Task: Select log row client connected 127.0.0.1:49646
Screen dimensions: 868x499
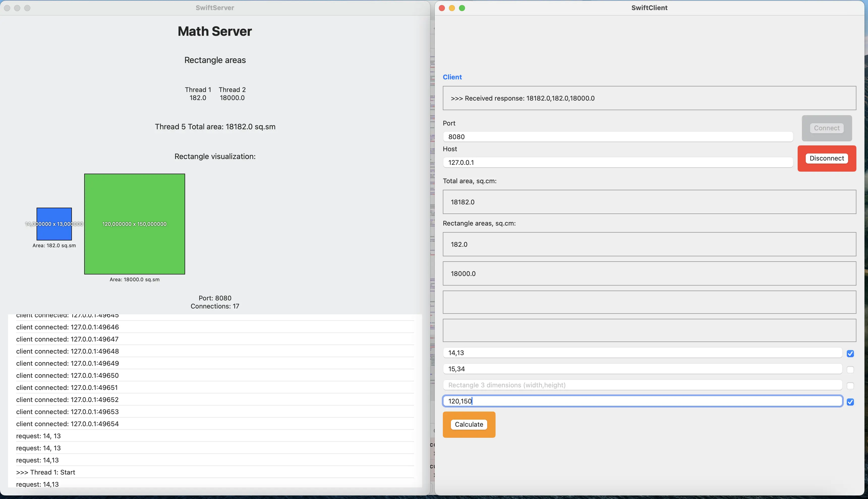Action: point(215,327)
